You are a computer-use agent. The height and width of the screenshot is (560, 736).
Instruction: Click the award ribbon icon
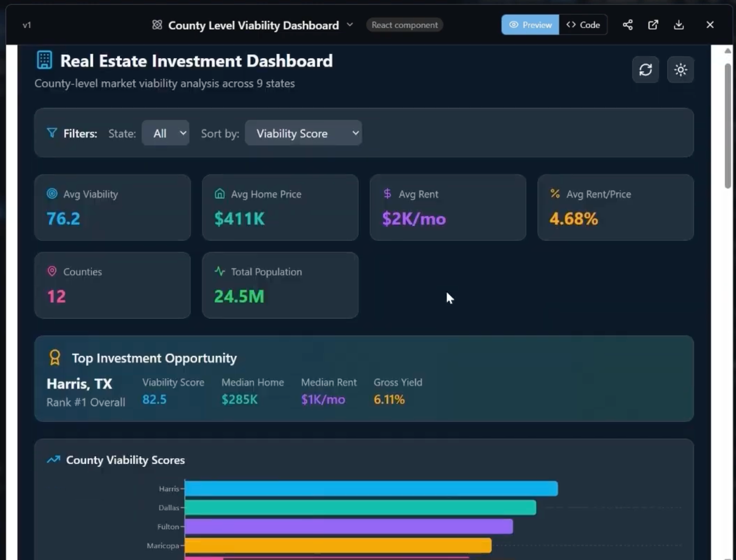55,358
